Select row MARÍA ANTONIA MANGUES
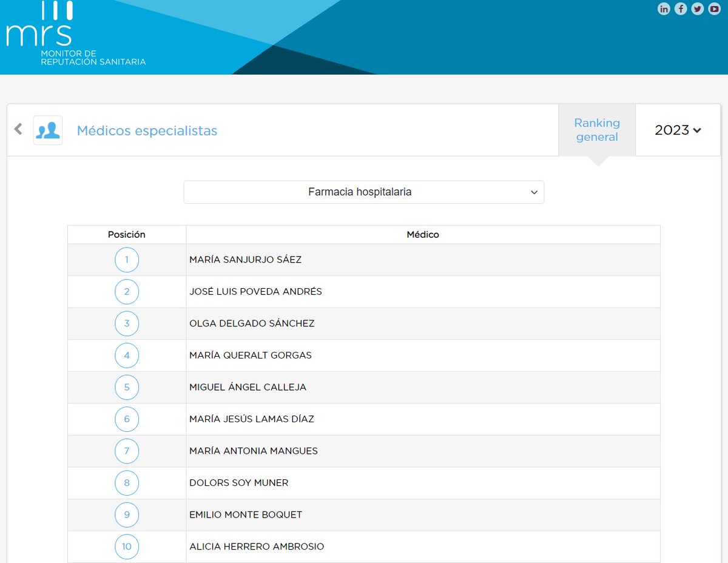 (364, 451)
